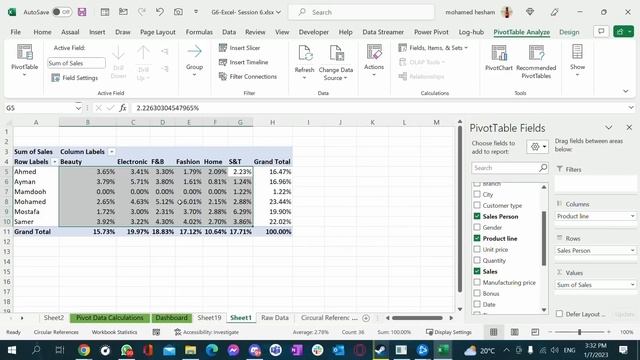Switch to the Insert tab

tap(97, 32)
